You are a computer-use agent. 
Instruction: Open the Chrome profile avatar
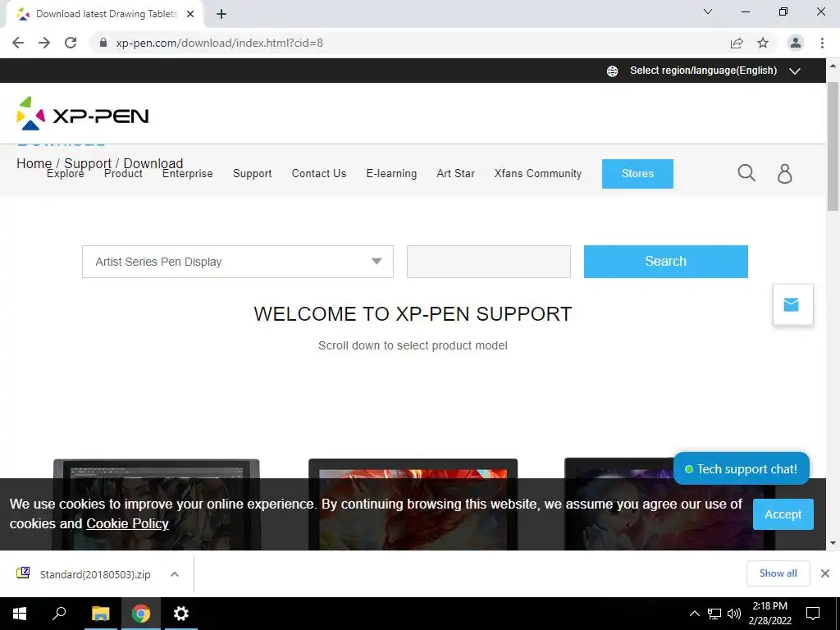[x=796, y=43]
